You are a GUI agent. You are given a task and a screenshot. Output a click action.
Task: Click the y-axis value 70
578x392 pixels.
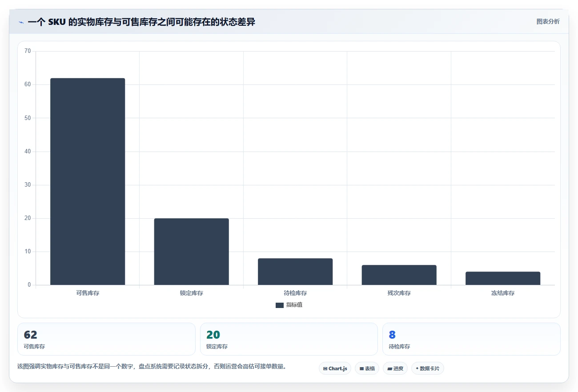[28, 51]
